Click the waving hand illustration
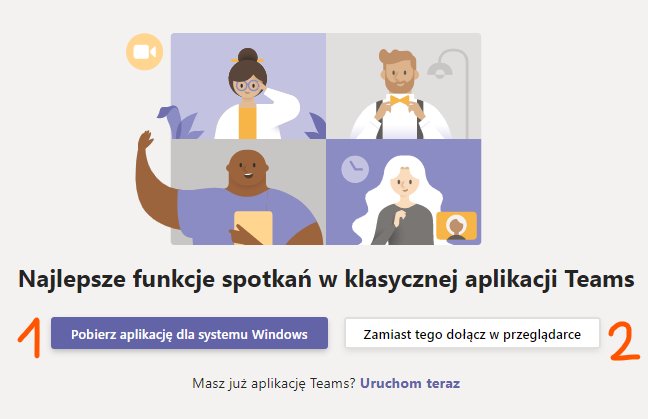This screenshot has width=648, height=419. 145,140
